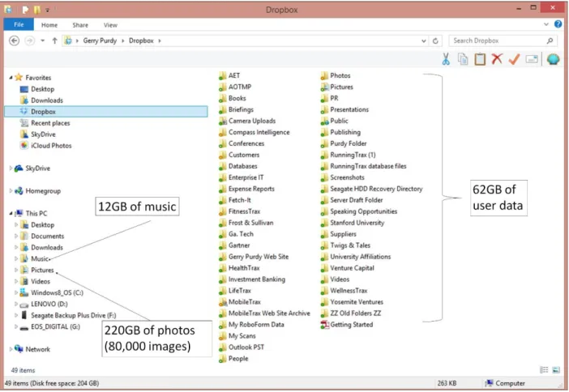Open the File menu tab
Image resolution: width=569 pixels, height=392 pixels.
tap(19, 24)
